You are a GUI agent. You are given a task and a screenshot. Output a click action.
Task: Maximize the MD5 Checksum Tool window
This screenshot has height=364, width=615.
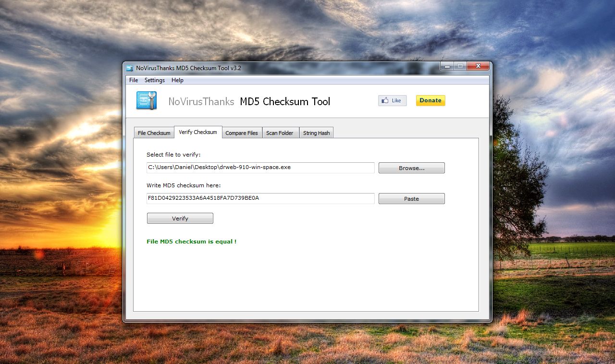pyautogui.click(x=460, y=66)
